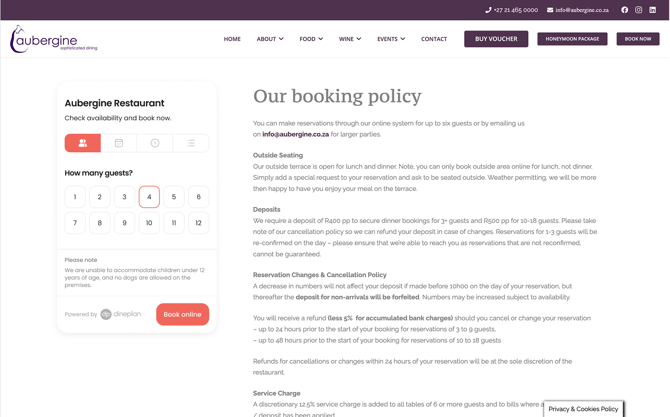Select the details list step icon
The width and height of the screenshot is (670, 417).
(x=191, y=143)
